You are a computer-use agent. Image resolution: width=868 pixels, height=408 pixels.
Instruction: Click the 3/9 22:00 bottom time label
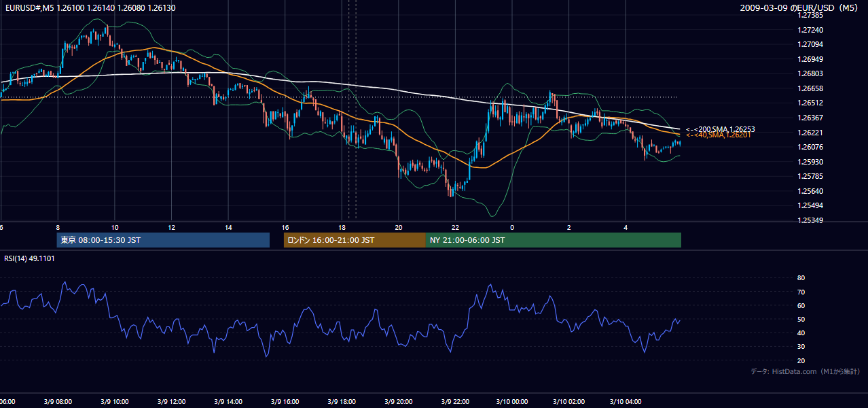(455, 401)
